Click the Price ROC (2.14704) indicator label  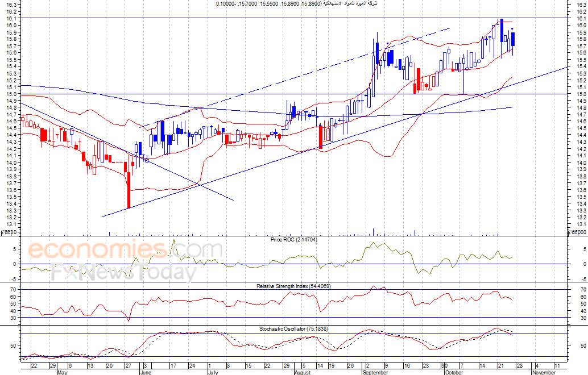pos(293,239)
